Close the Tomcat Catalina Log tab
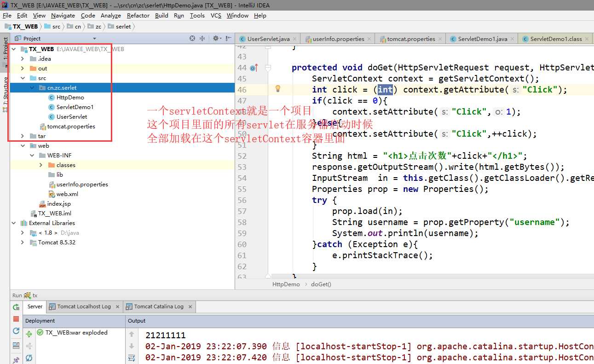Screen dimensions: 594x364 [x=190, y=306]
